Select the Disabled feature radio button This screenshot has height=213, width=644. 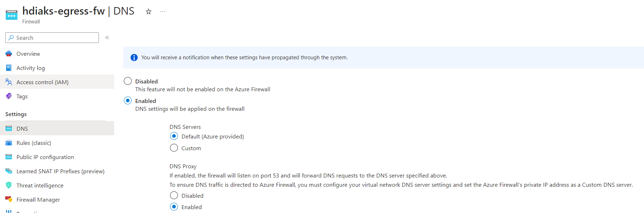point(128,81)
